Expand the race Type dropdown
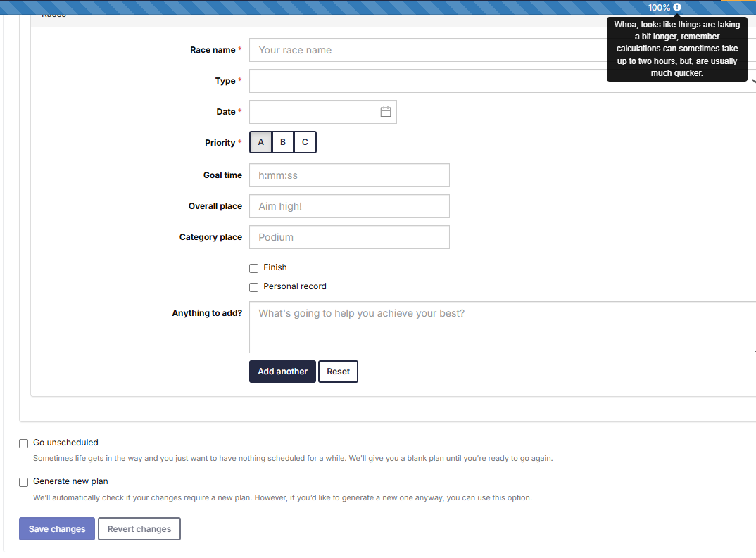This screenshot has height=558, width=756. pos(501,81)
